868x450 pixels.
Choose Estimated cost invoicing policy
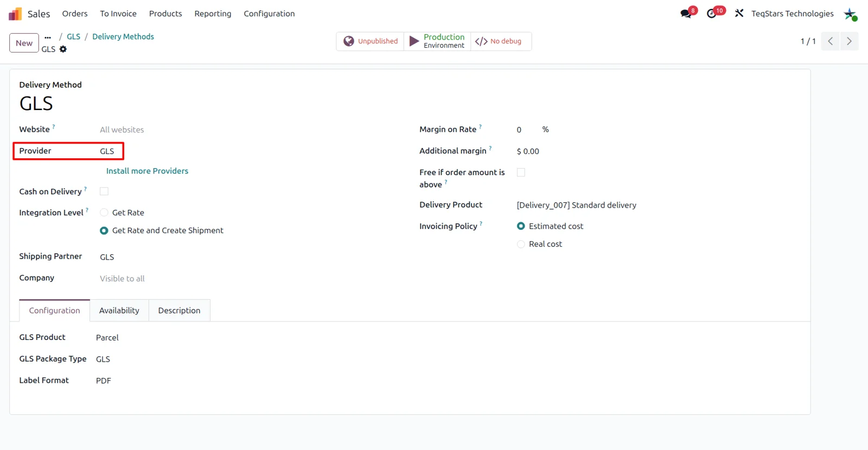[521, 226]
